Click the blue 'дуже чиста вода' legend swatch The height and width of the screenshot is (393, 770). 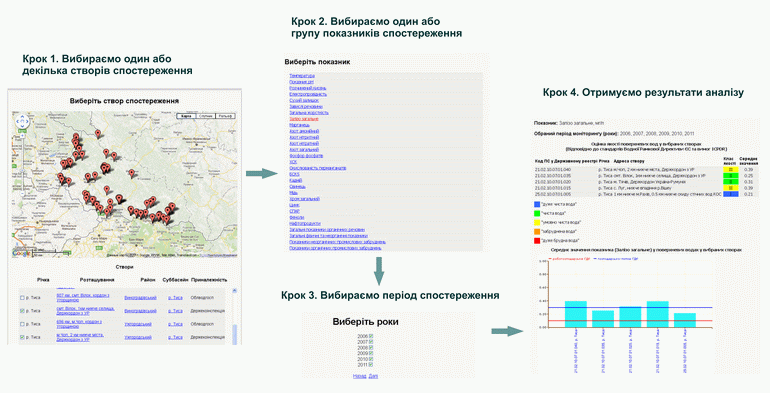point(537,204)
